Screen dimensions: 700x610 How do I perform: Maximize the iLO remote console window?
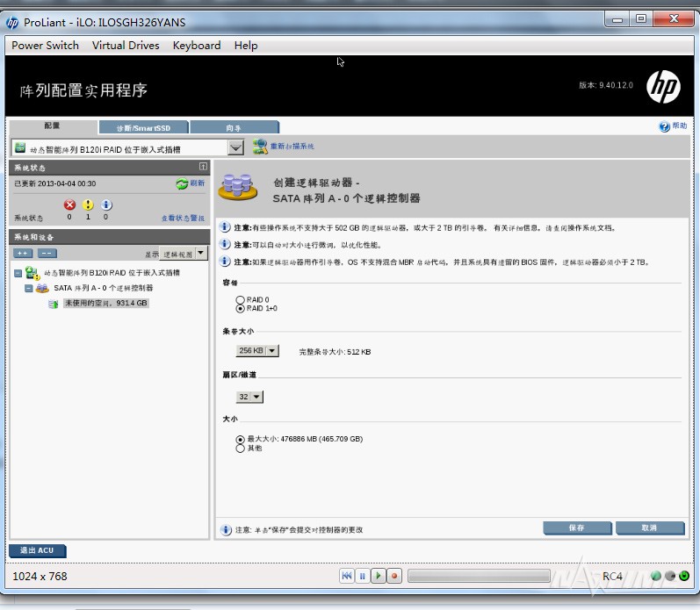(641, 18)
